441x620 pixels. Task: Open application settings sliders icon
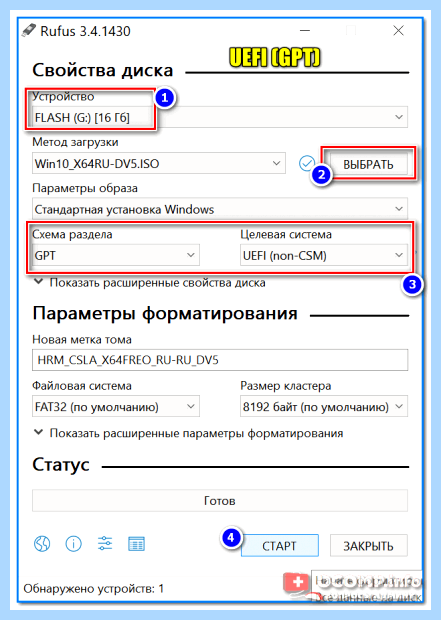pyautogui.click(x=105, y=544)
